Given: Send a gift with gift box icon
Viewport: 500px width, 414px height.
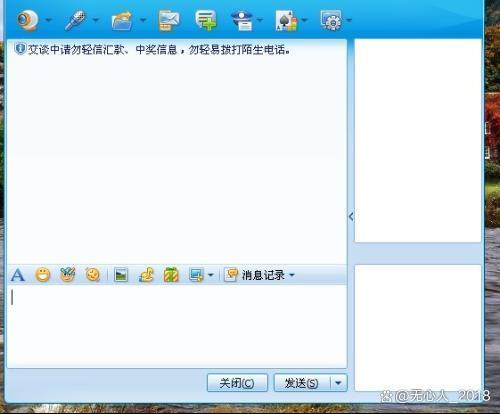Looking at the screenshot, I should point(171,275).
